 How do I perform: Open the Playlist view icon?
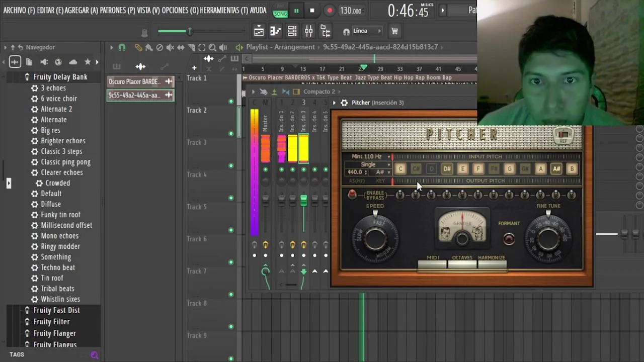259,31
